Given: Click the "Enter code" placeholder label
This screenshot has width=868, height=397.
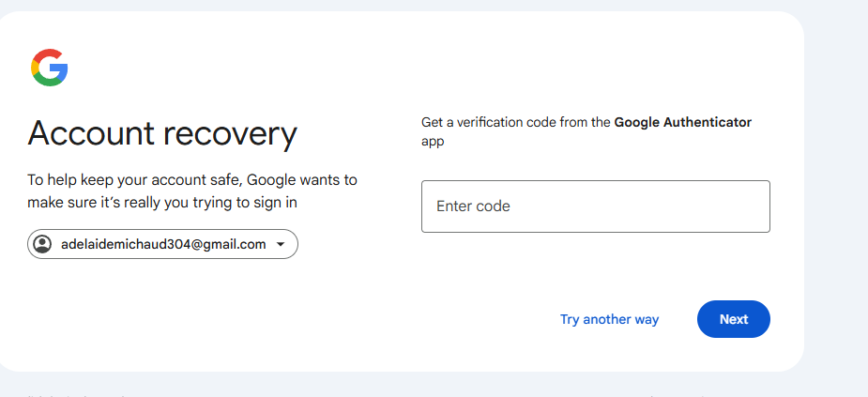Looking at the screenshot, I should pyautogui.click(x=473, y=206).
